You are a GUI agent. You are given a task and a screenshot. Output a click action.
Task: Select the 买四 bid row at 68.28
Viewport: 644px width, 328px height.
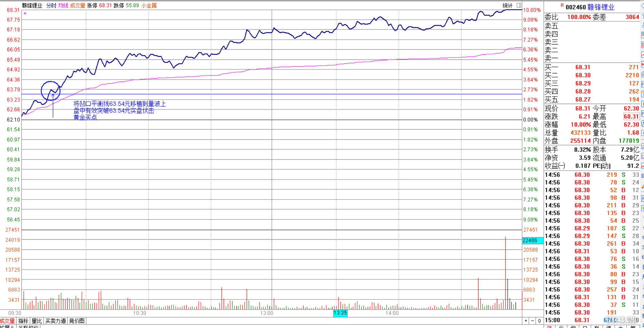(x=592, y=91)
